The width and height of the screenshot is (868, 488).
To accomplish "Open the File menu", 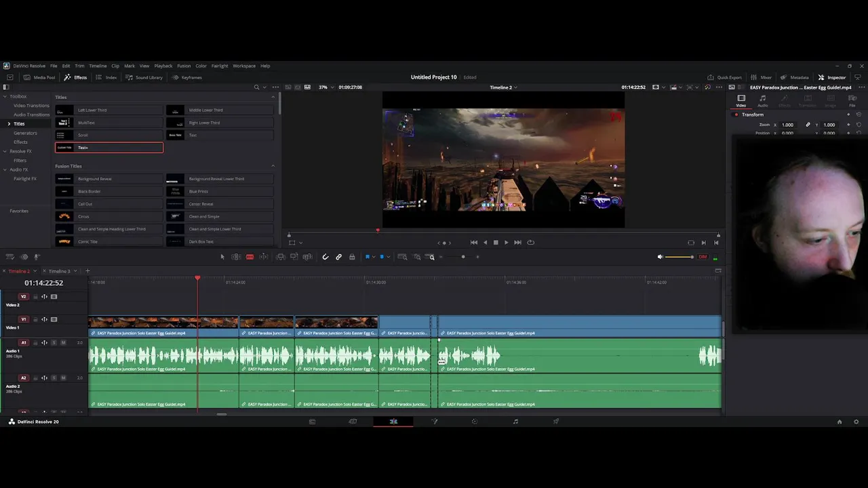I will click(54, 66).
